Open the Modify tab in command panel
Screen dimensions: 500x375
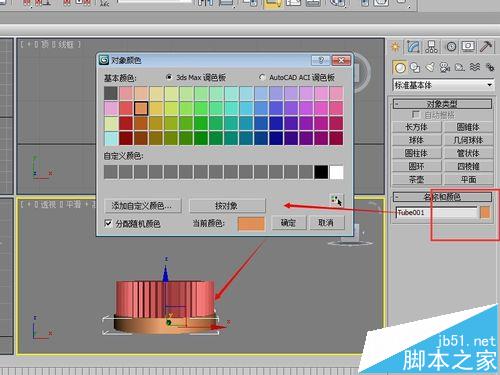[x=413, y=47]
